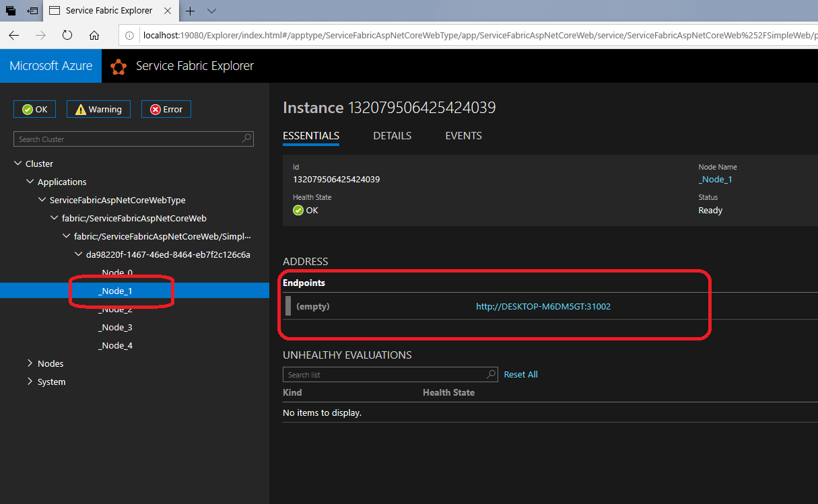Click the magnifier icon in Search Cluster box
The width and height of the screenshot is (818, 504).
(247, 139)
